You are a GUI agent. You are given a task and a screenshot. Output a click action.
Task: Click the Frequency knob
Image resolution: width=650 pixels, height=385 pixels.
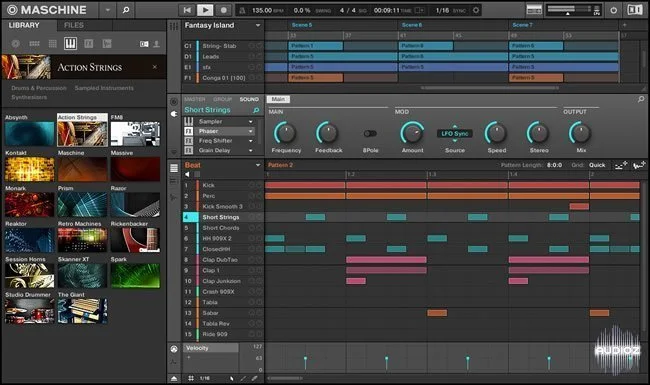285,133
